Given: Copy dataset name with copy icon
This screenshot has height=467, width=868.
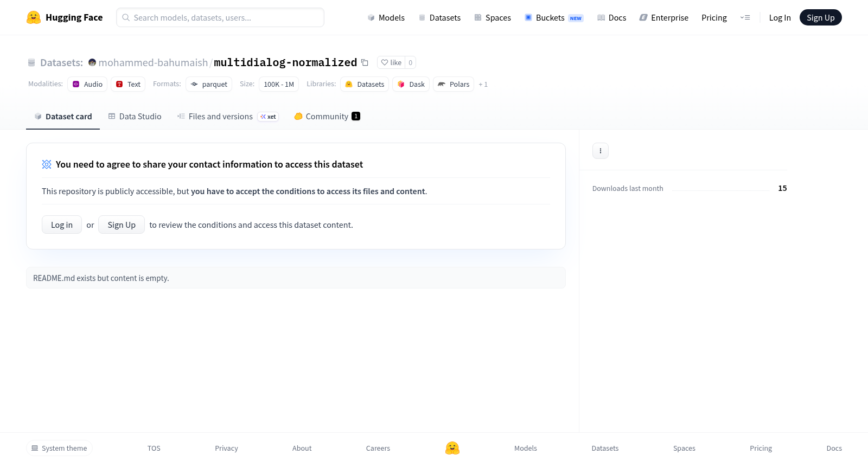Looking at the screenshot, I should 365,63.
